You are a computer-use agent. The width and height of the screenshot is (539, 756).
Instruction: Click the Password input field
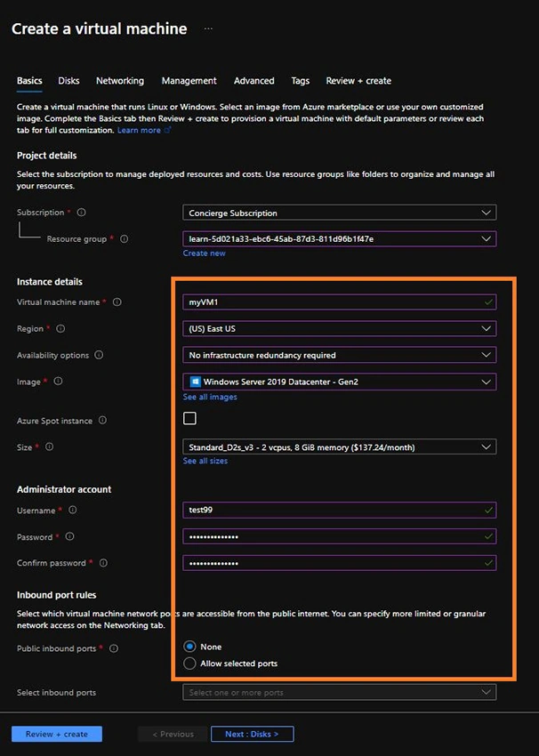pyautogui.click(x=340, y=536)
